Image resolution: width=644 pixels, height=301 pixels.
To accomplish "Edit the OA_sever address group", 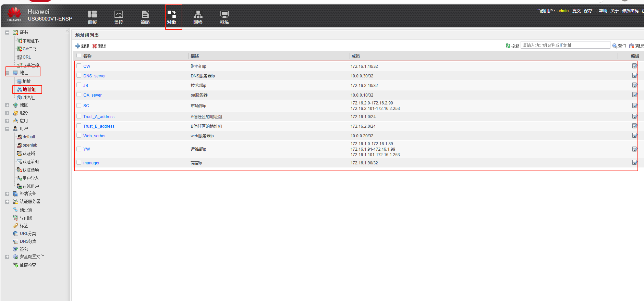I will pos(635,95).
